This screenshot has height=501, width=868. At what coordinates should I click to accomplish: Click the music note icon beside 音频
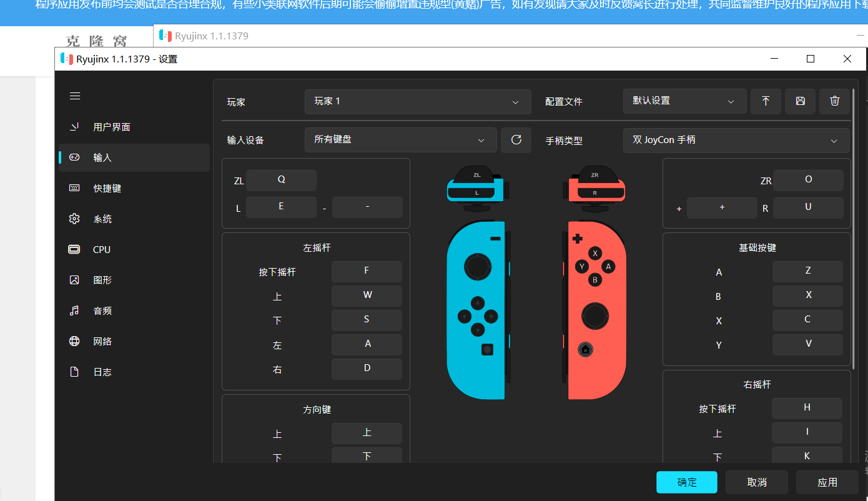(74, 310)
